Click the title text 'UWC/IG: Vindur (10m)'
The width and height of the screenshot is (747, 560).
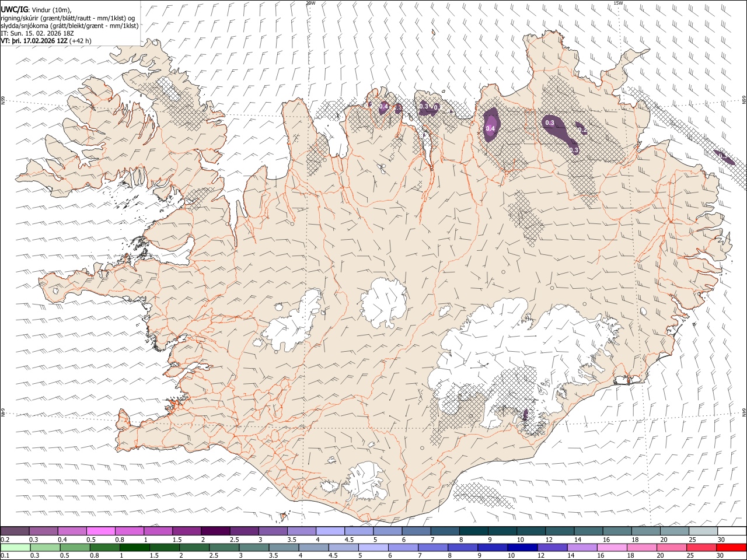pos(36,9)
